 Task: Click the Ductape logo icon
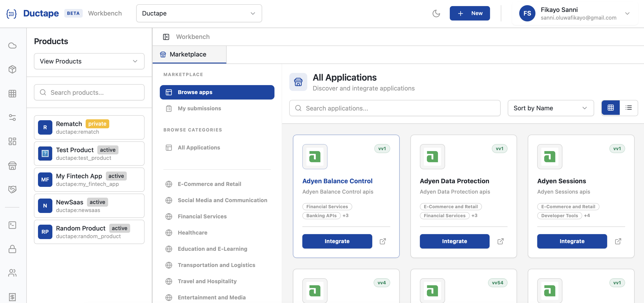coord(11,14)
